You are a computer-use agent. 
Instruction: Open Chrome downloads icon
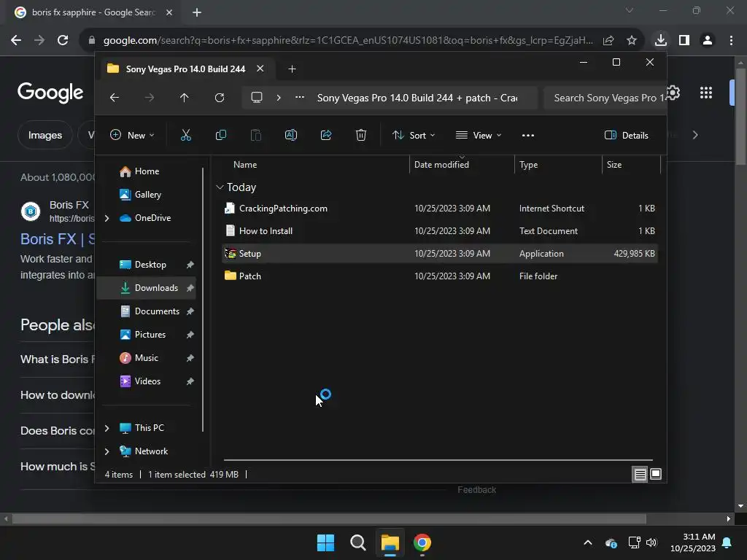[x=661, y=40]
